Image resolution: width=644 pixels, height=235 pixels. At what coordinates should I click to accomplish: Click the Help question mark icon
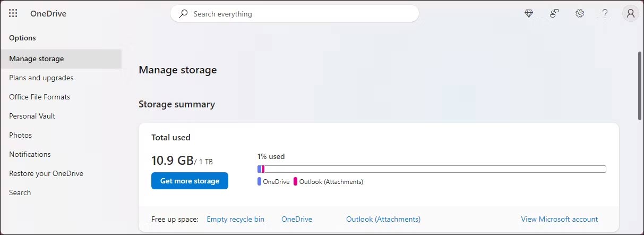pyautogui.click(x=605, y=14)
